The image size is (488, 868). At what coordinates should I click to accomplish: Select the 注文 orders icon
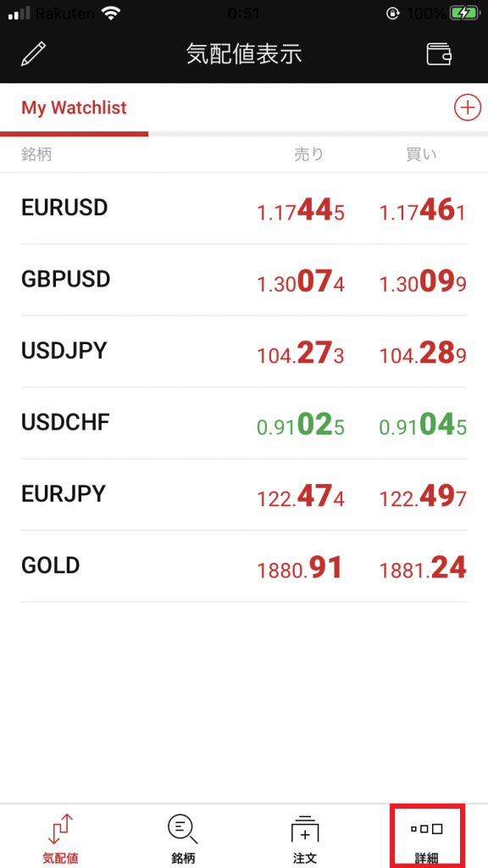coord(305,829)
